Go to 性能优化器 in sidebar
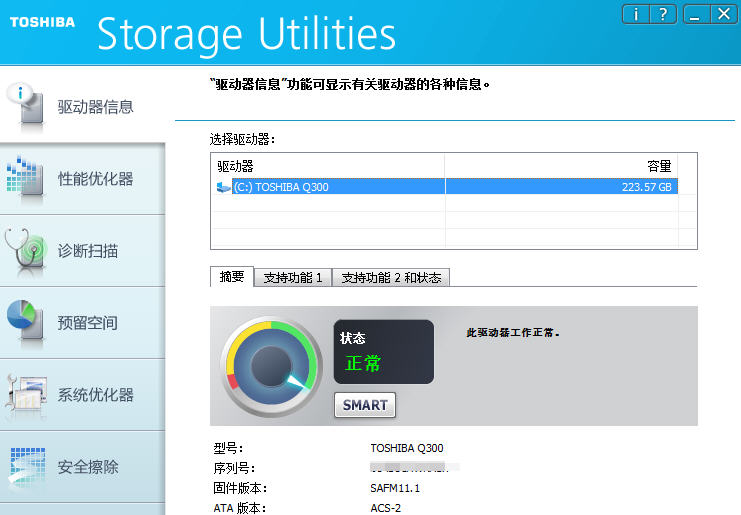Viewport: 741px width, 515px height. point(95,179)
